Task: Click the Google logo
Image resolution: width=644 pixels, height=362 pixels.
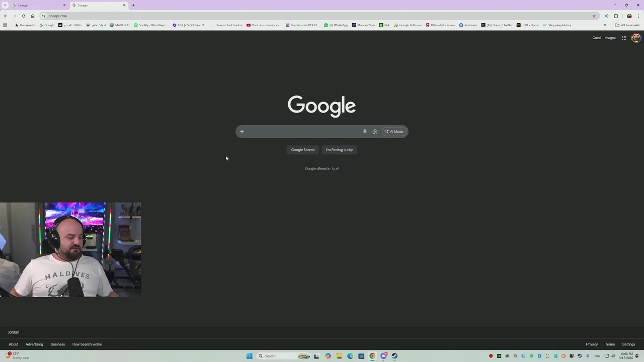Action: coord(321,106)
